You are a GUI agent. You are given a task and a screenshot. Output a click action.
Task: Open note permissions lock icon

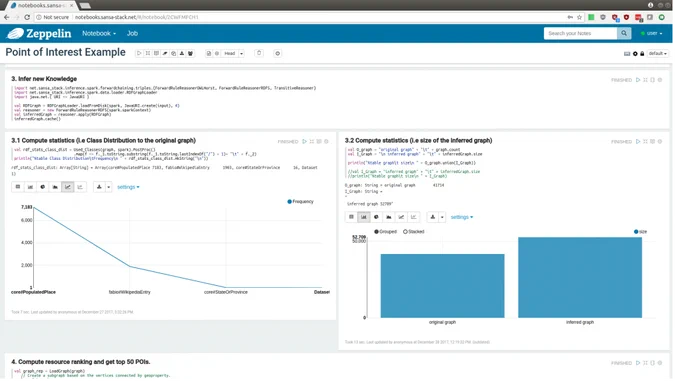point(642,54)
